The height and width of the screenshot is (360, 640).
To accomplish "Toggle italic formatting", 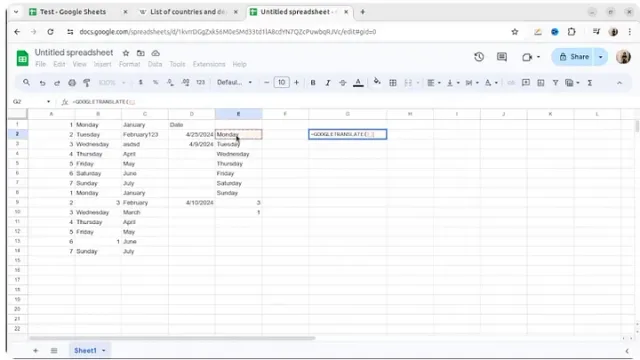I will click(327, 83).
